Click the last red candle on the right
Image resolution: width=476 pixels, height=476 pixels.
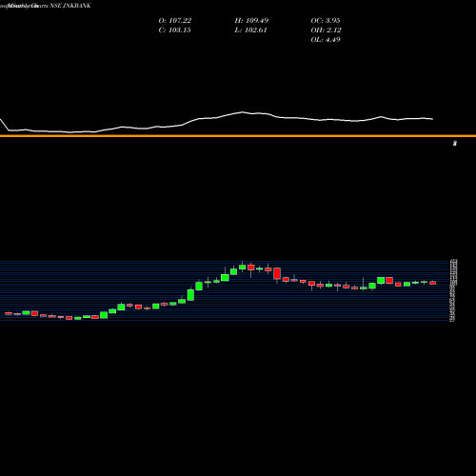(x=433, y=283)
